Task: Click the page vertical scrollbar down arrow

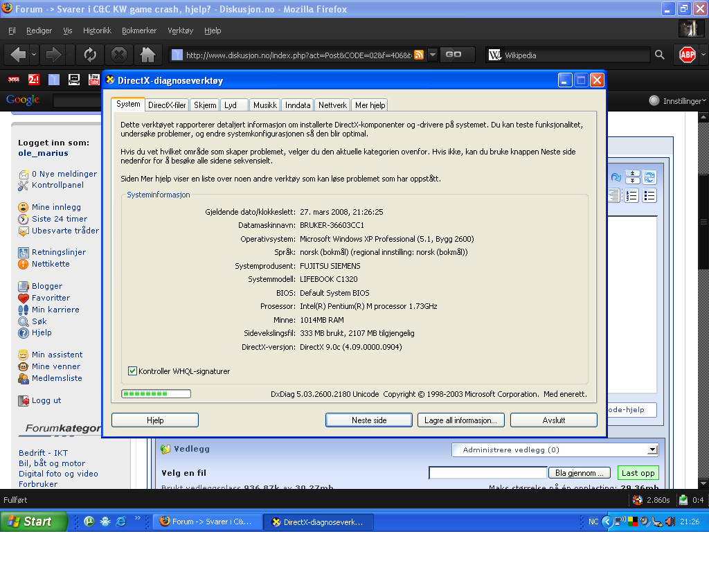Action: point(703,483)
